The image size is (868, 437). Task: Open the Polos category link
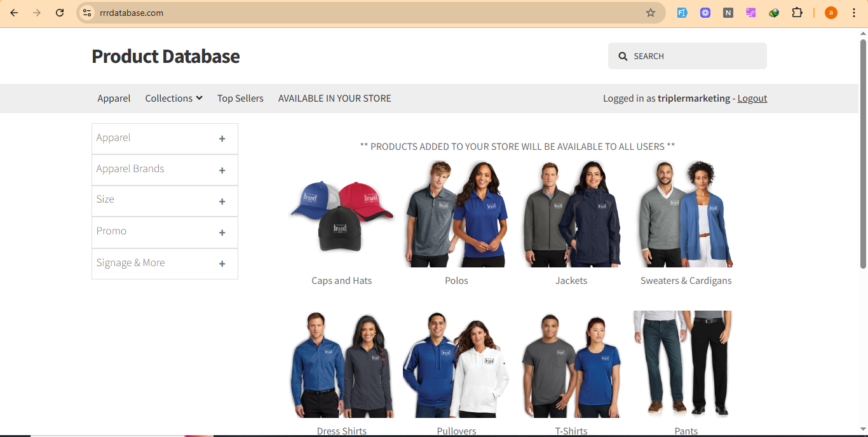456,281
